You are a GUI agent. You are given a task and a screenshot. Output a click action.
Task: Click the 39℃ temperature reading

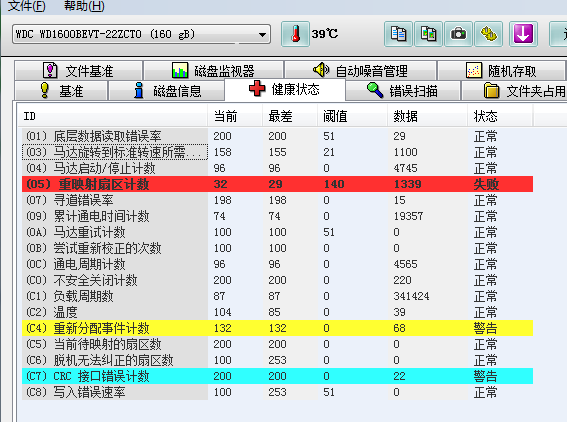pos(325,34)
